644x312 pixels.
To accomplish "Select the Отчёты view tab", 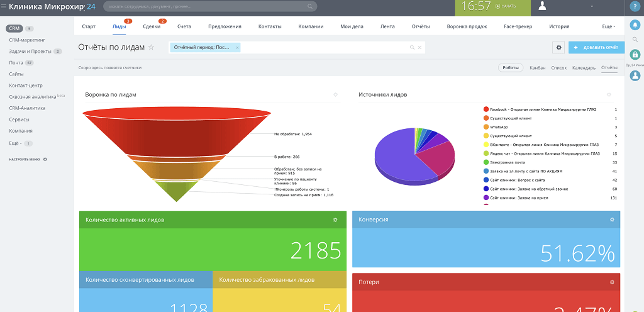I will click(x=609, y=68).
